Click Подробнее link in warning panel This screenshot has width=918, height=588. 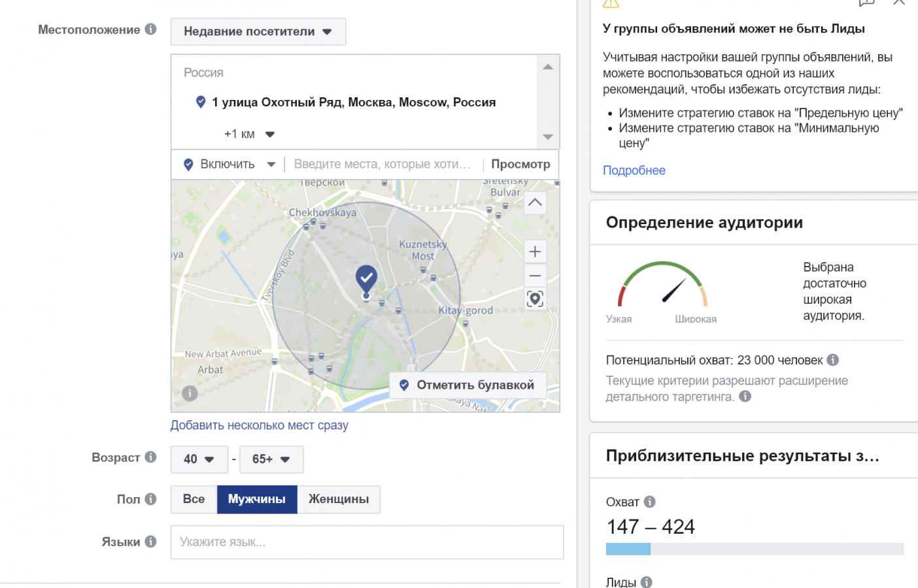point(634,171)
